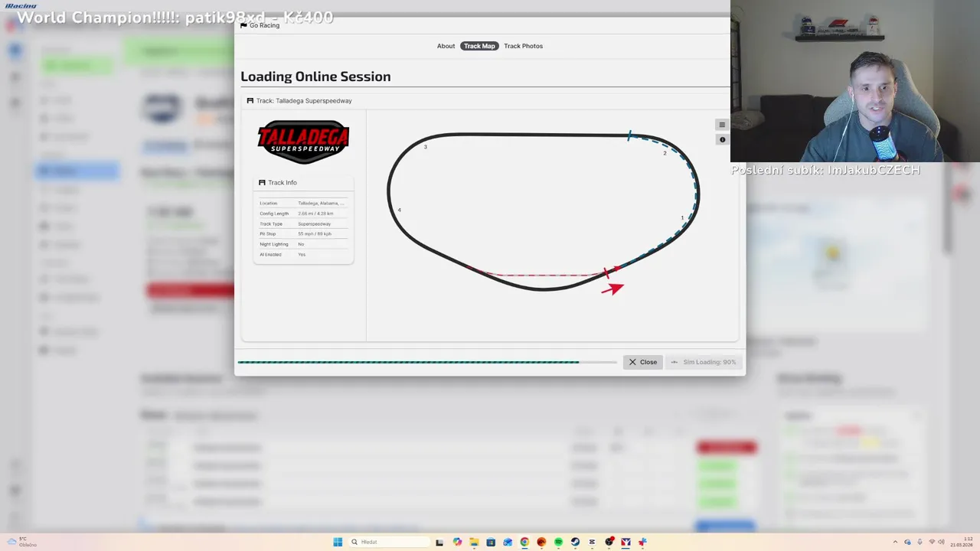The image size is (980, 551).
Task: Select turn 1 label on the track map
Action: pyautogui.click(x=682, y=218)
